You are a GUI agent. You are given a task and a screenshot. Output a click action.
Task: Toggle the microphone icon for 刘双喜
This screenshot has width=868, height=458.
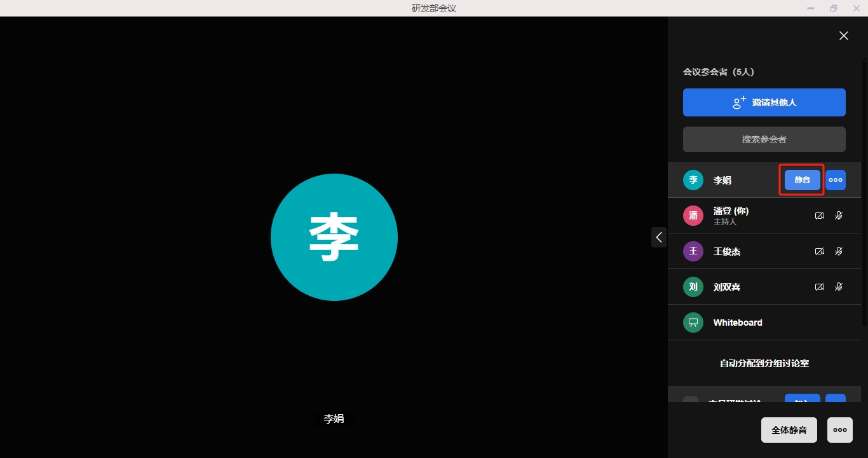pyautogui.click(x=839, y=287)
